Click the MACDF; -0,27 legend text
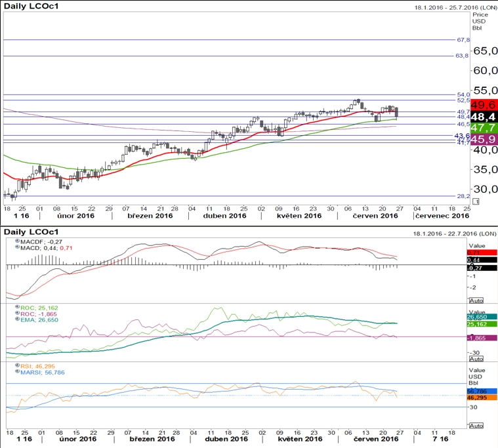The image size is (498, 448). [41, 241]
